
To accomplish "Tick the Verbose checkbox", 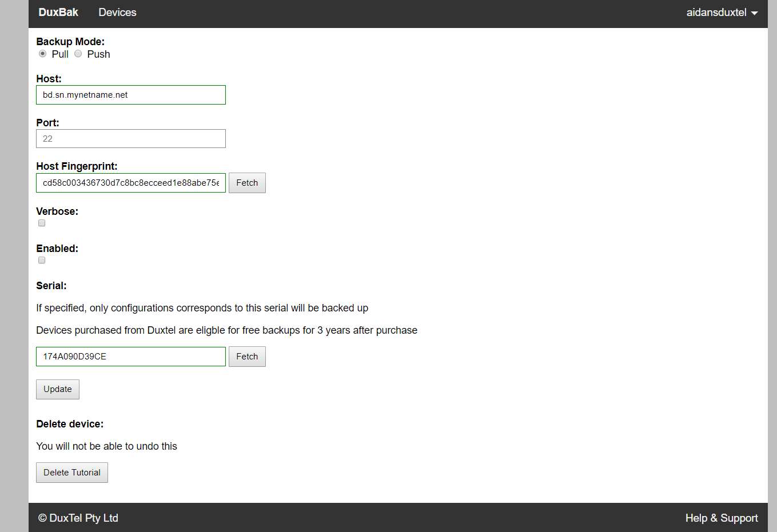I will coord(42,223).
